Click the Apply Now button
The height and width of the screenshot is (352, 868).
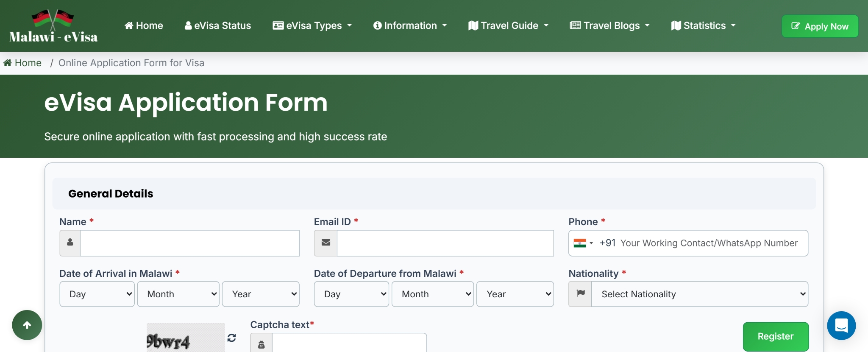coord(820,26)
